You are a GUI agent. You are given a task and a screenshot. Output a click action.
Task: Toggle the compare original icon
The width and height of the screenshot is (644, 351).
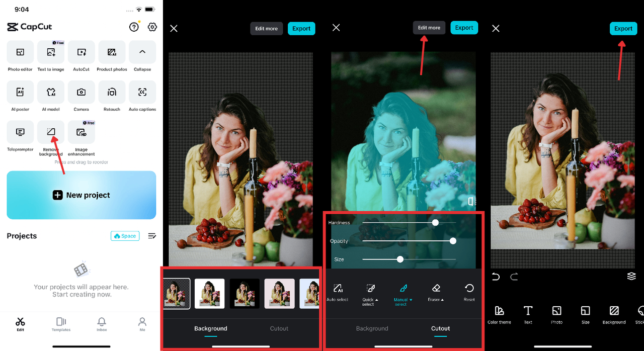pyautogui.click(x=471, y=201)
